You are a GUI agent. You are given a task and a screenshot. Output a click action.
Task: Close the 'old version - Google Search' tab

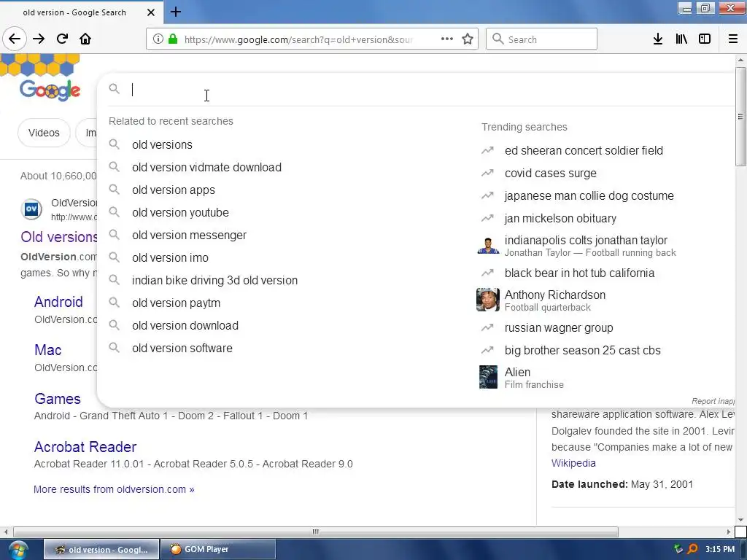point(150,12)
